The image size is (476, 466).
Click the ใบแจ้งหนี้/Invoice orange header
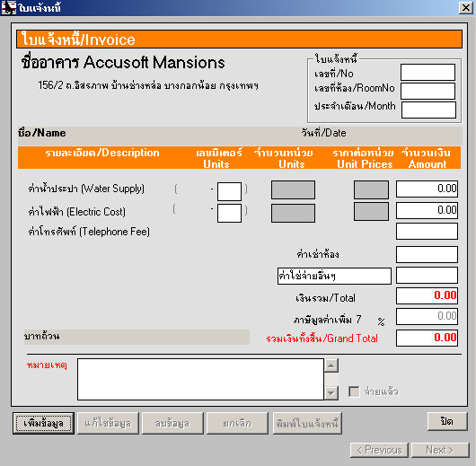point(239,40)
